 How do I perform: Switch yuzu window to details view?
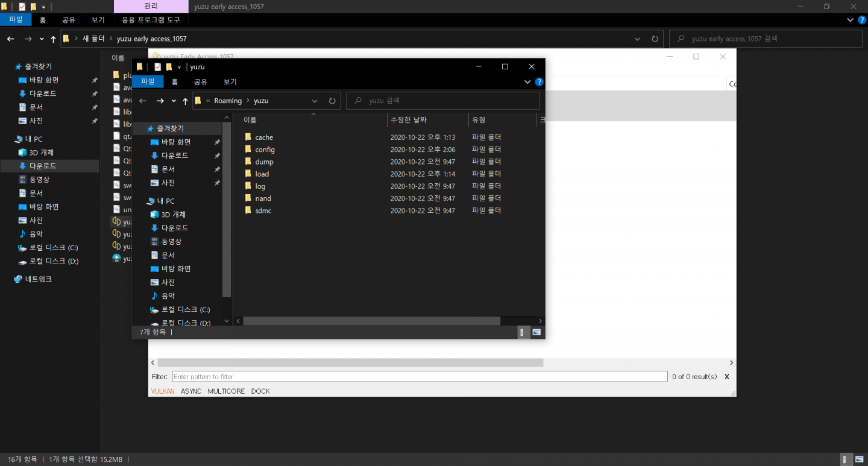click(x=524, y=332)
